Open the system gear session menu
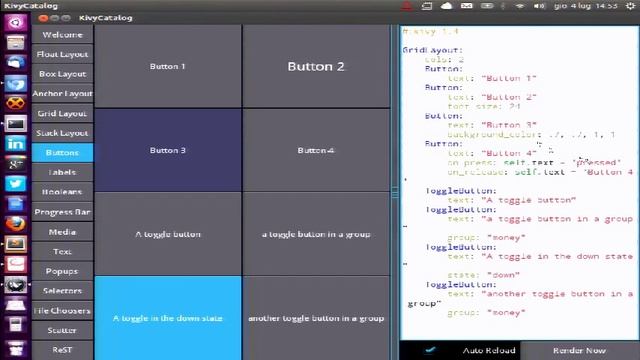The height and width of the screenshot is (360, 640). pos(631,6)
